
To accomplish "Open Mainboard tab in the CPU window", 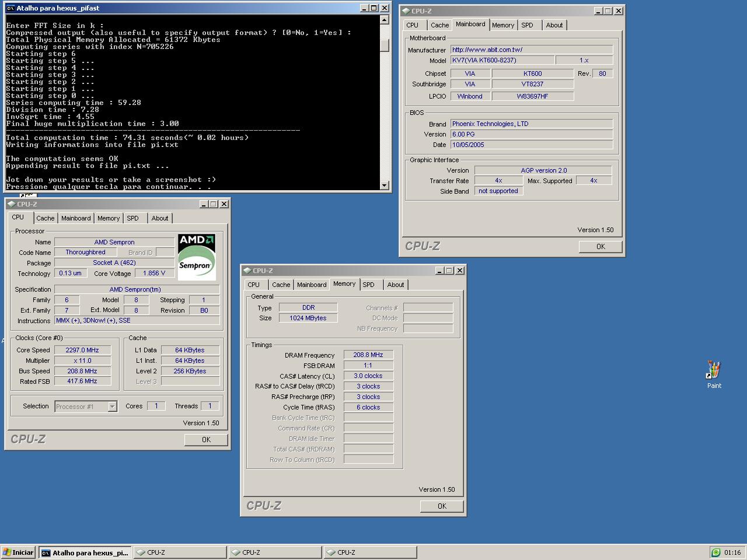I will (76, 218).
